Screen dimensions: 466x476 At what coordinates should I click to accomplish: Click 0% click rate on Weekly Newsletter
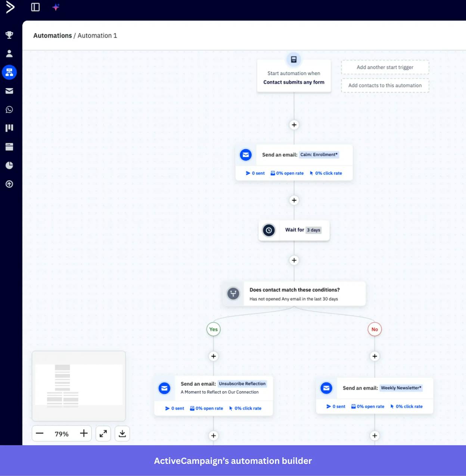[x=407, y=407]
